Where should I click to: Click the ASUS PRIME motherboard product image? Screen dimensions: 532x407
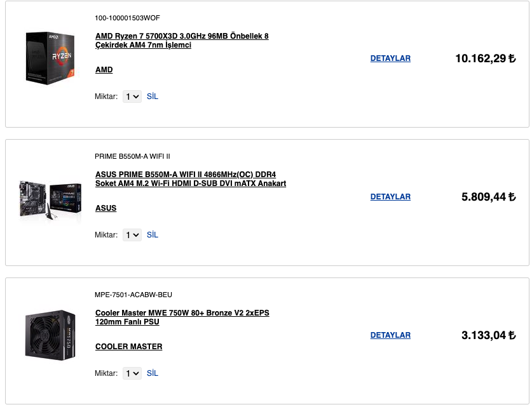click(x=50, y=197)
